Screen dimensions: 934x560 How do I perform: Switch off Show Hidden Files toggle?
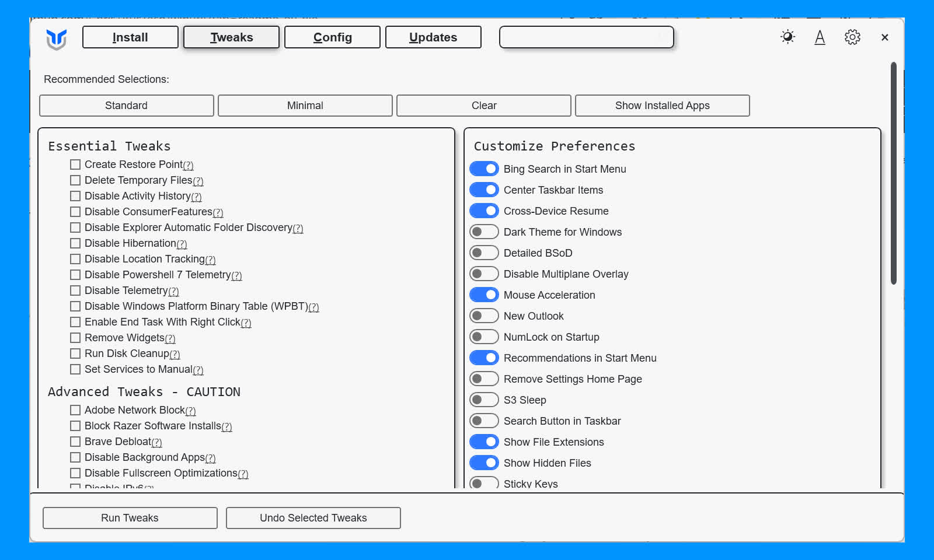click(x=484, y=463)
